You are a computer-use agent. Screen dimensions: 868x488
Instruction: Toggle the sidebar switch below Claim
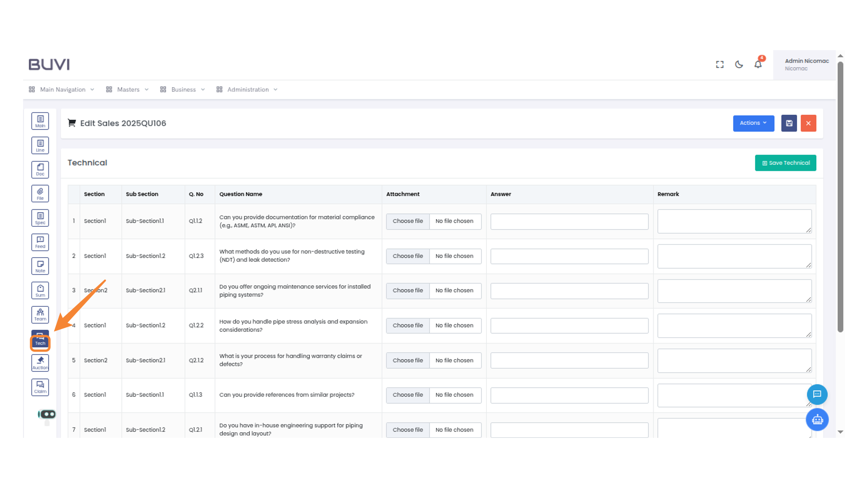point(47,414)
